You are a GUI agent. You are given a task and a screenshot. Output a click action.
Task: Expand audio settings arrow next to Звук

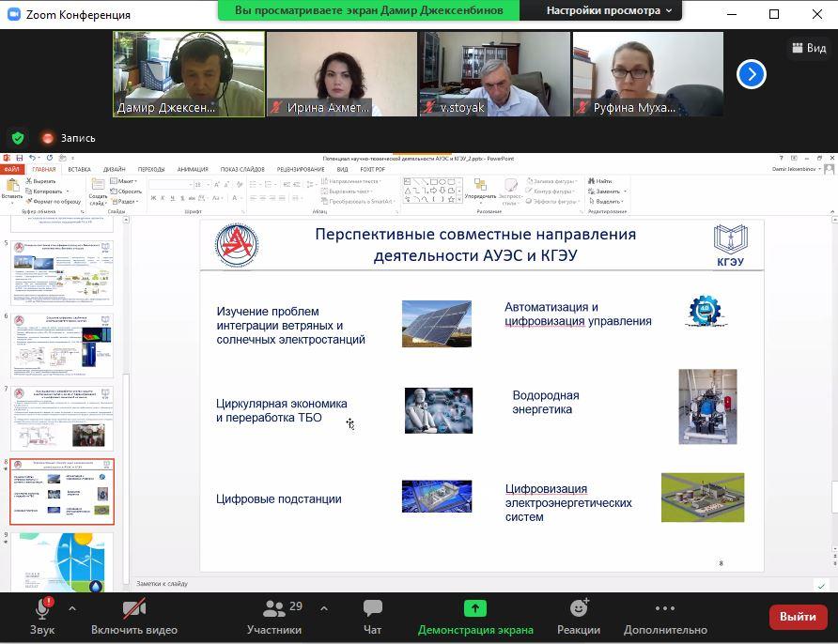coord(72,608)
